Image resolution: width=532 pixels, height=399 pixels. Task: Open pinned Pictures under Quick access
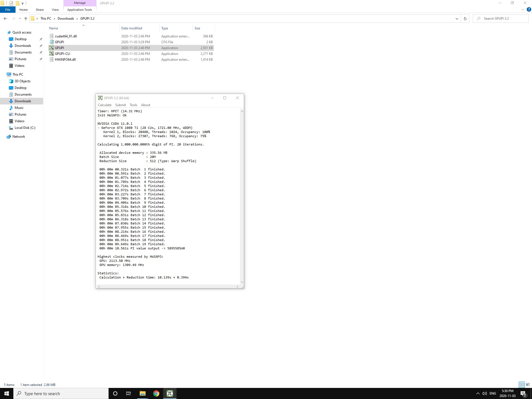[x=21, y=59]
